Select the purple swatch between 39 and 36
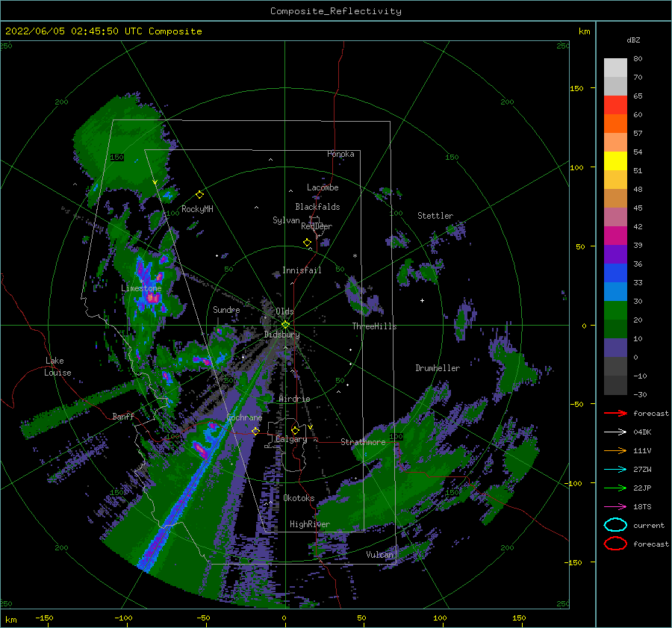 [x=615, y=254]
